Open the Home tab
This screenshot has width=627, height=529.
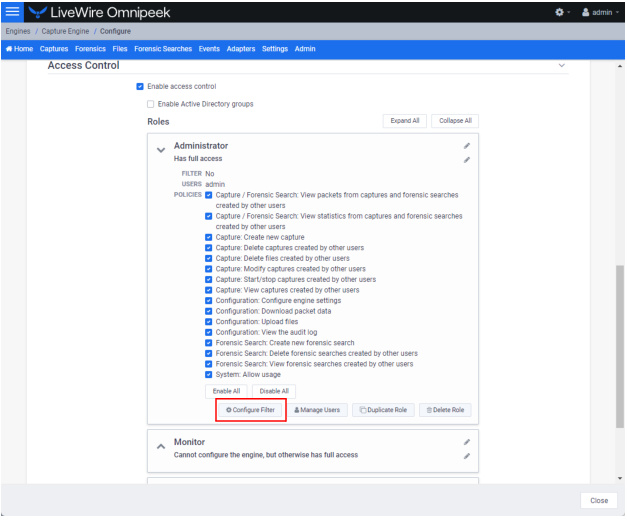20,49
